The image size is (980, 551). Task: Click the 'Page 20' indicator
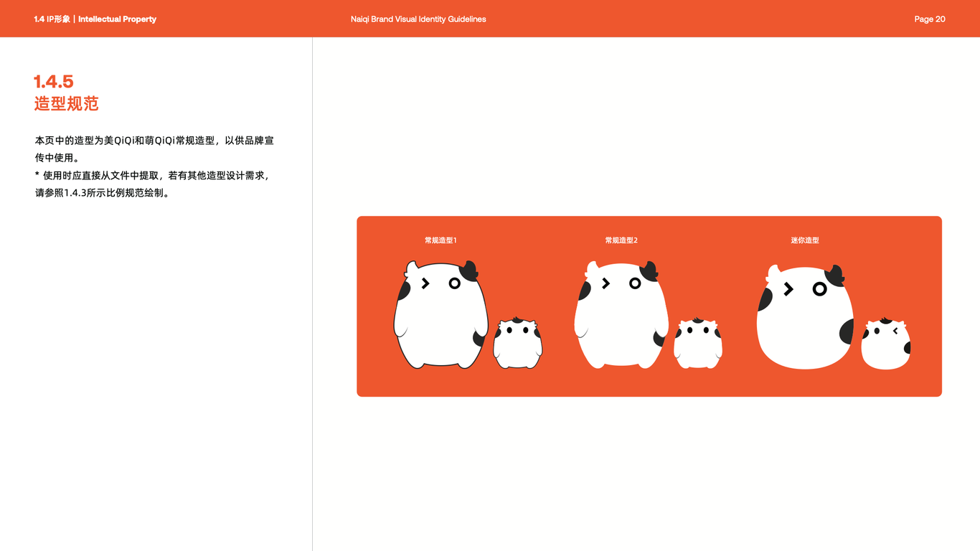pyautogui.click(x=930, y=19)
